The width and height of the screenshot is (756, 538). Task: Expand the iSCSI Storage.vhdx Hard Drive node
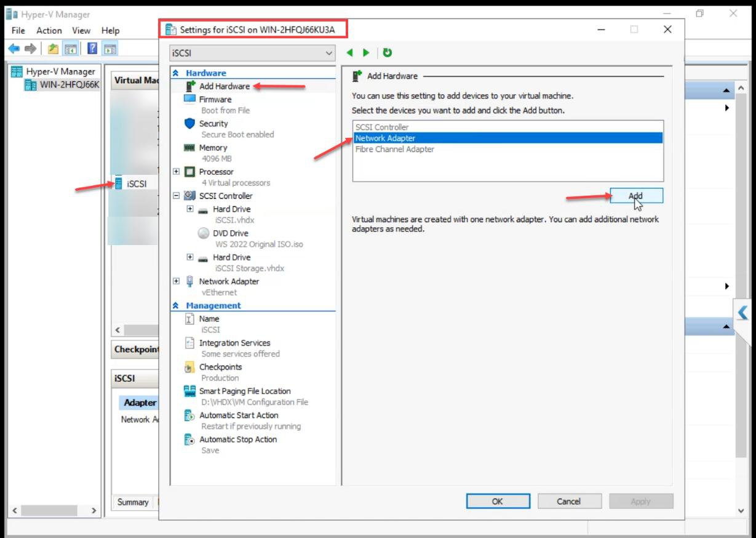[190, 257]
